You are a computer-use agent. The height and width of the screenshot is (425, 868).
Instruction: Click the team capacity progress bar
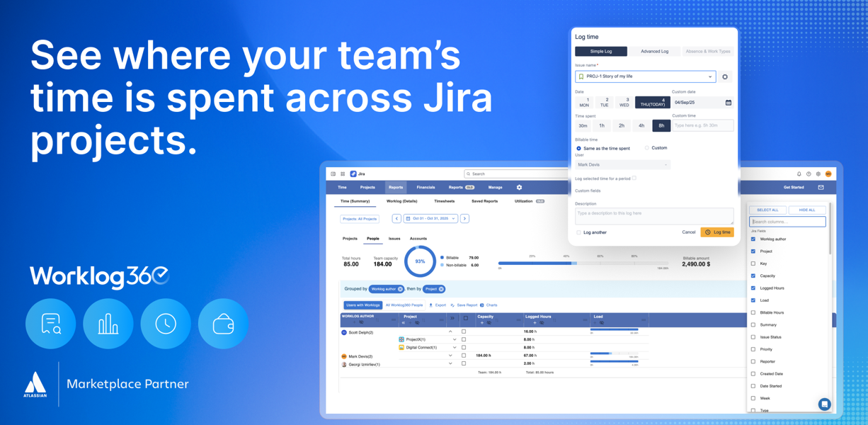pos(583,263)
